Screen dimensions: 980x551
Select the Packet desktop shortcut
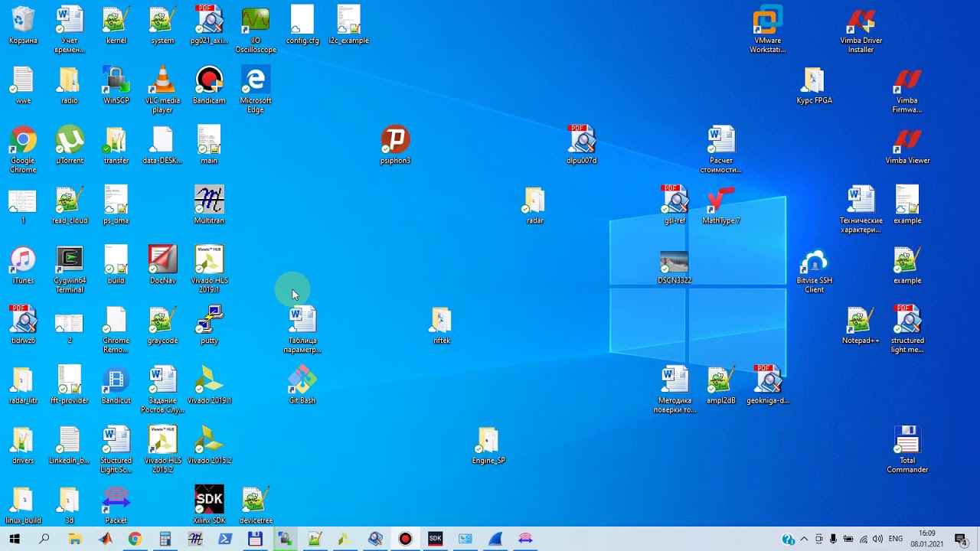coord(116,504)
